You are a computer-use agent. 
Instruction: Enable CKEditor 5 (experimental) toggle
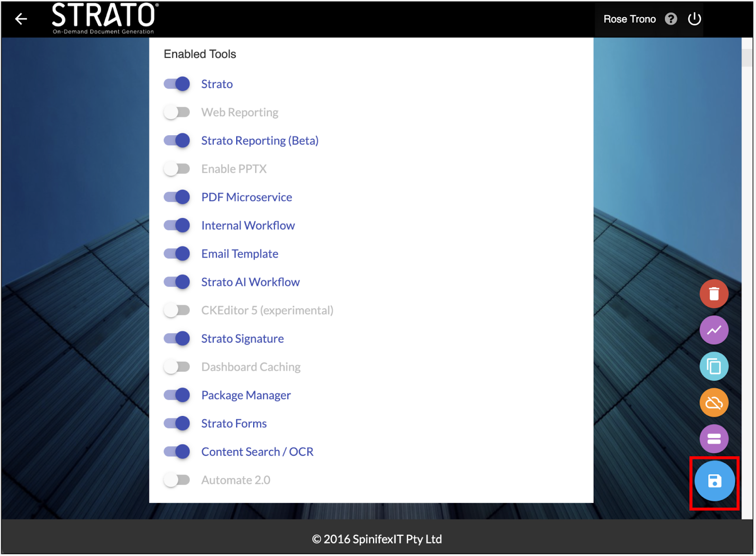coord(177,310)
